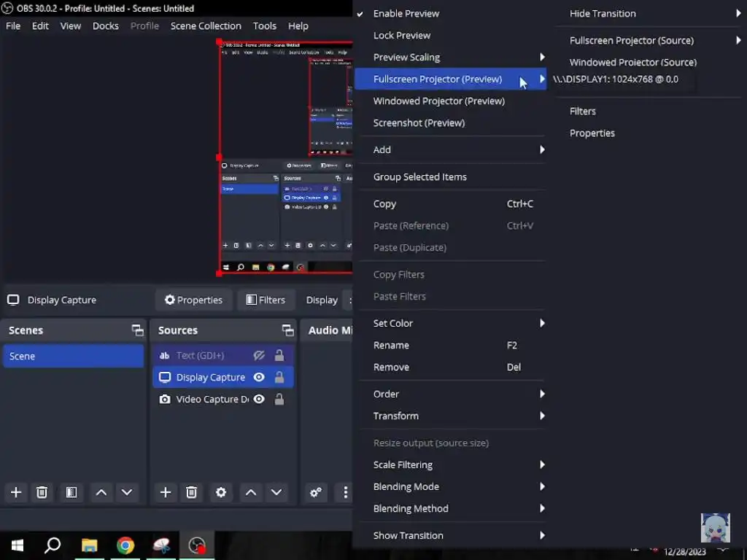Launch Google Chrome from taskbar
Screen dimensions: 747x560
[x=125, y=545]
